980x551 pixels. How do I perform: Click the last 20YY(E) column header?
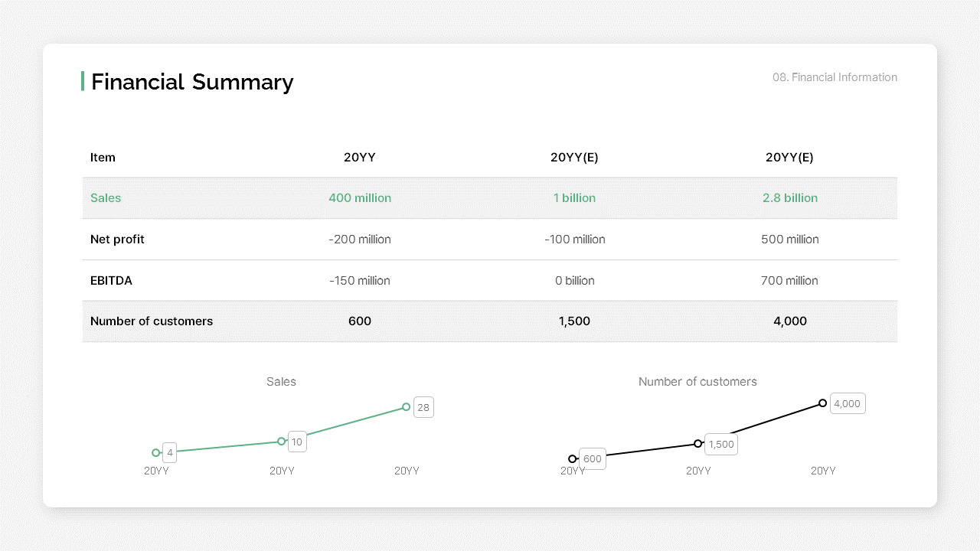(x=789, y=158)
